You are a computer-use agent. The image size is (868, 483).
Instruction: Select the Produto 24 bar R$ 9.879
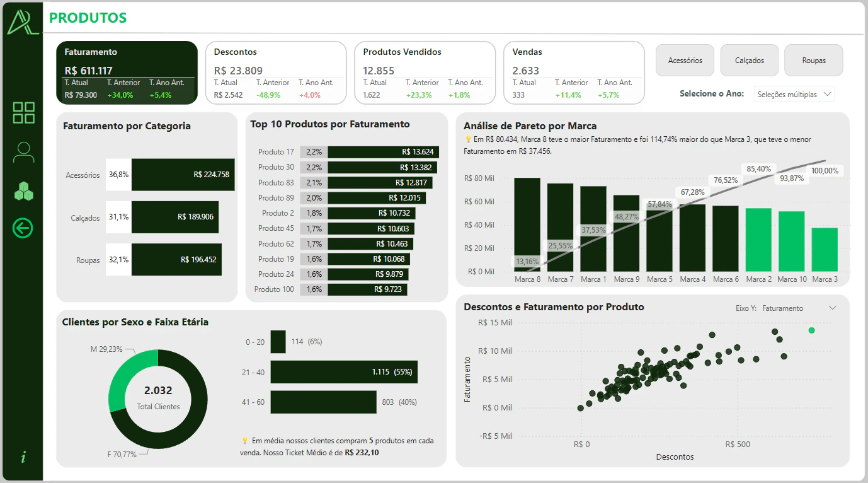click(x=368, y=274)
